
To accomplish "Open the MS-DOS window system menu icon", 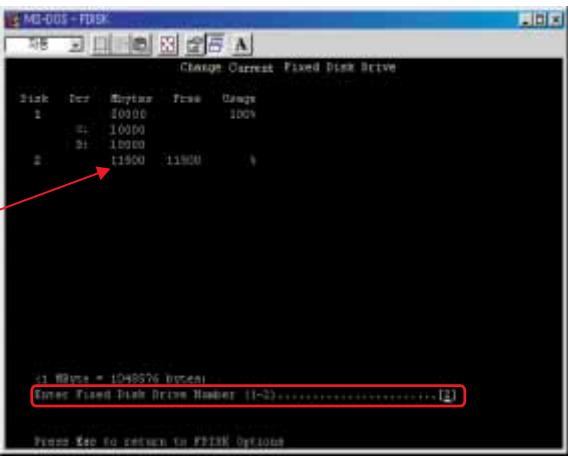I will coord(13,20).
